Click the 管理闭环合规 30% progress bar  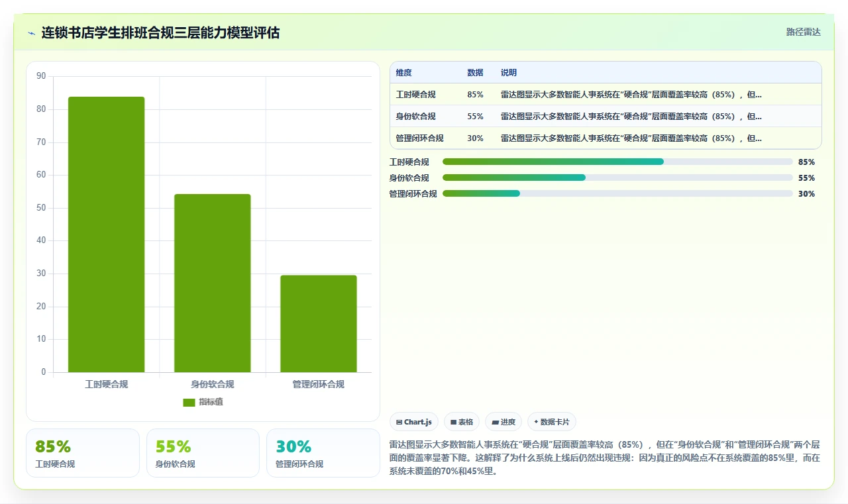[x=617, y=193]
